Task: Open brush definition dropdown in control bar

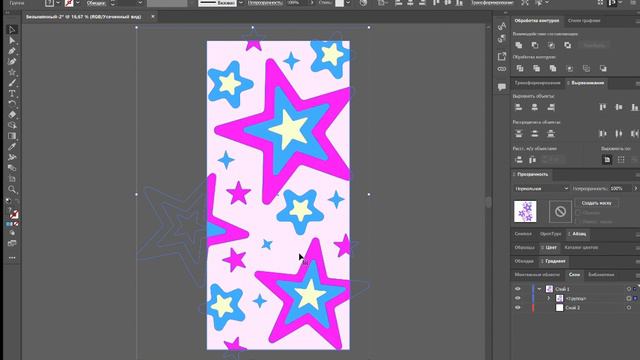Action: point(241,3)
